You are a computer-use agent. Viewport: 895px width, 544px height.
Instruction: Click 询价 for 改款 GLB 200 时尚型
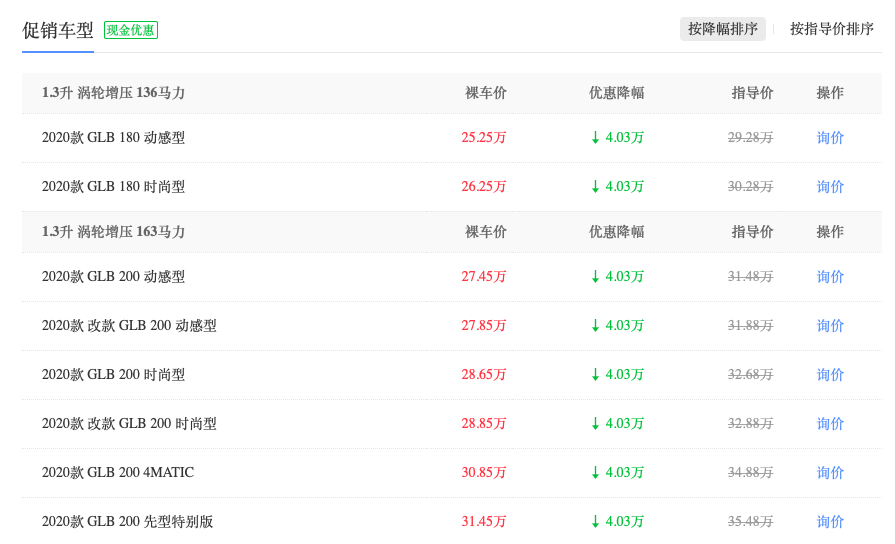click(x=830, y=424)
